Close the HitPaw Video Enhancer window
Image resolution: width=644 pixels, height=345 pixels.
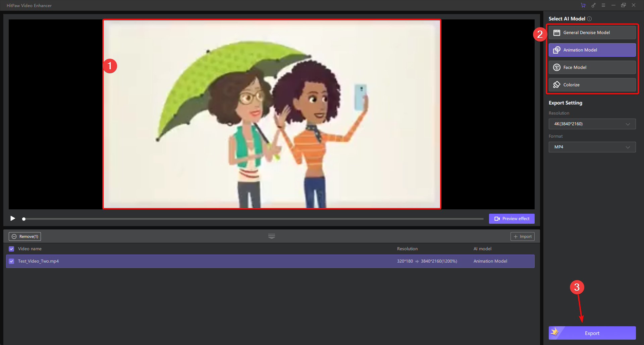point(634,5)
